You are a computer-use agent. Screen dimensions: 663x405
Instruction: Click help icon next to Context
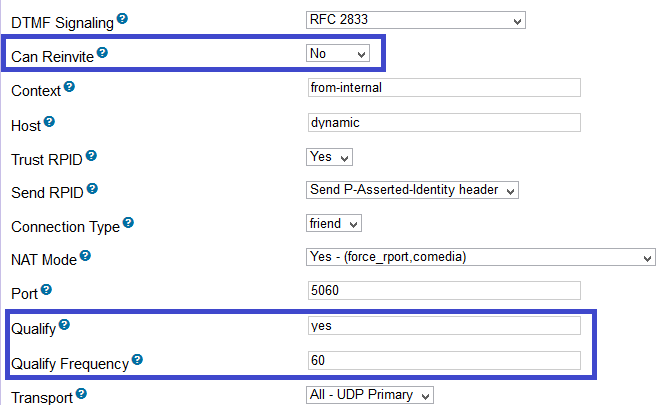(x=70, y=88)
